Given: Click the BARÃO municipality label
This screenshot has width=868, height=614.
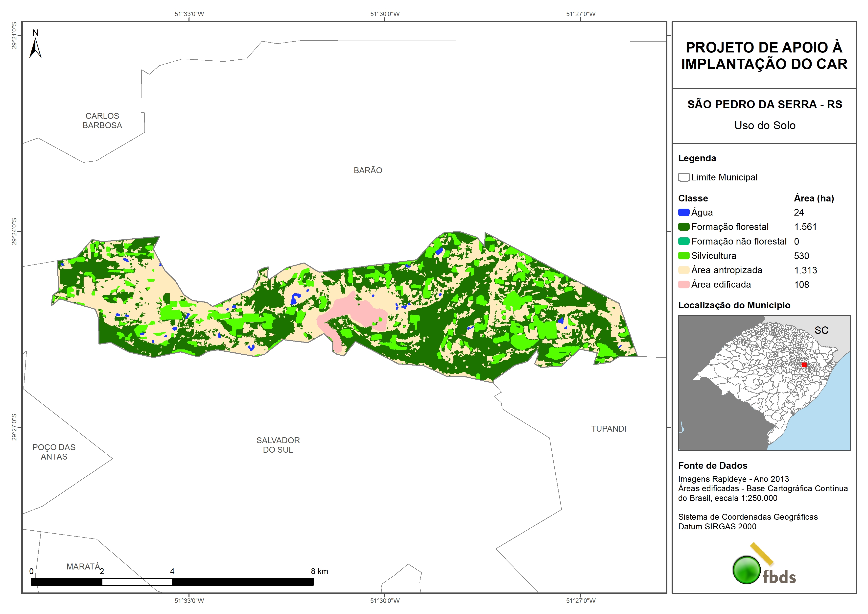Looking at the screenshot, I should tap(368, 171).
